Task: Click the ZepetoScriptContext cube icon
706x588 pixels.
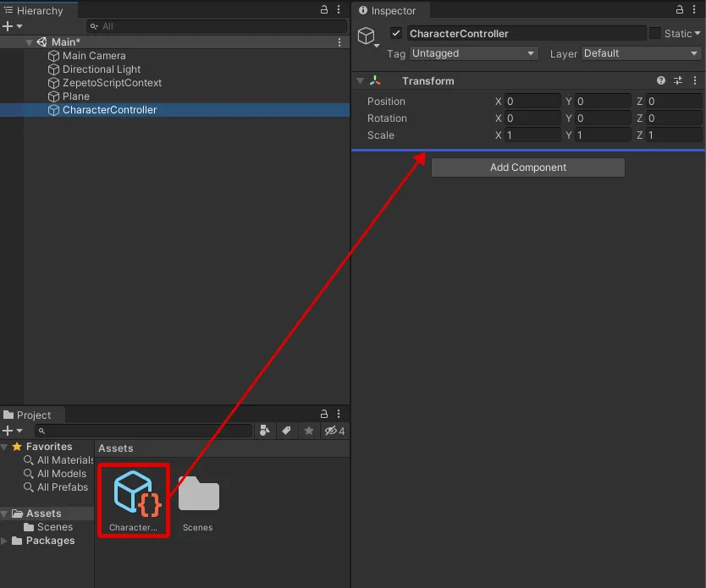Action: [x=53, y=83]
